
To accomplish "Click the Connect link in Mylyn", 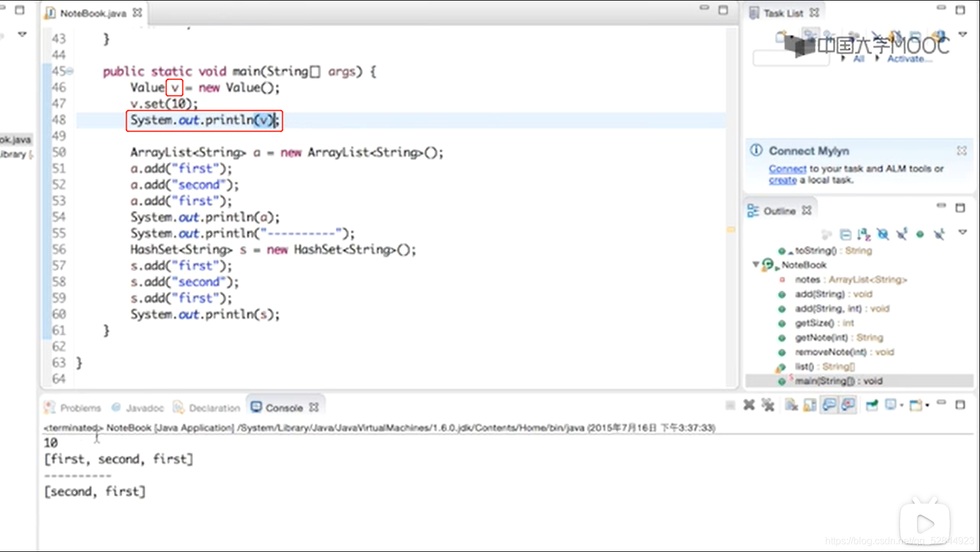I will click(787, 169).
